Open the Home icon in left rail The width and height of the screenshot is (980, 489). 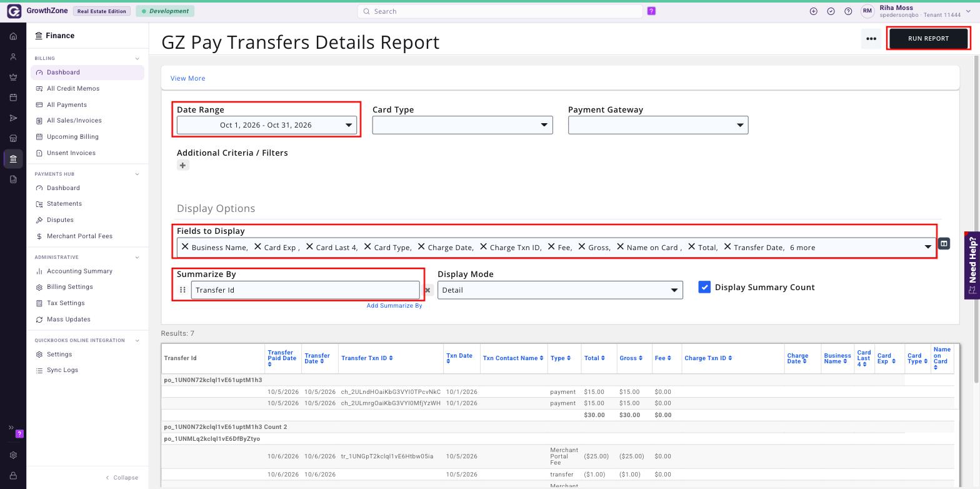(x=13, y=36)
